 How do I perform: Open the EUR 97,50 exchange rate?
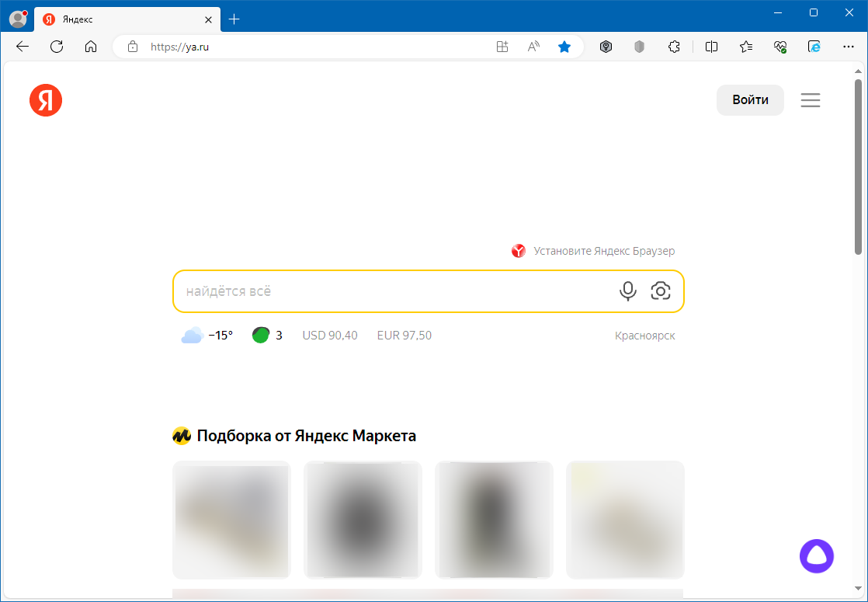click(404, 335)
